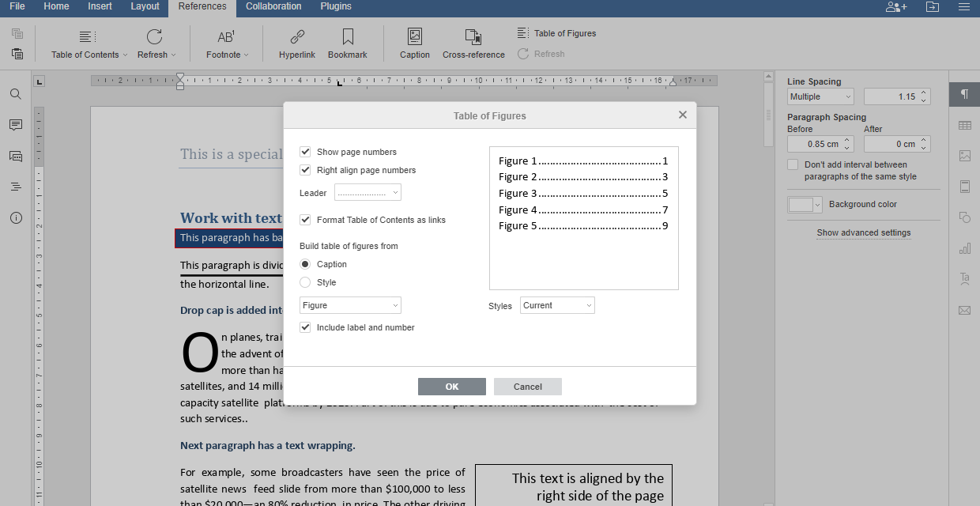Screen dimensions: 980x506
Task: Open Chart settings panel
Action: click(x=963, y=247)
